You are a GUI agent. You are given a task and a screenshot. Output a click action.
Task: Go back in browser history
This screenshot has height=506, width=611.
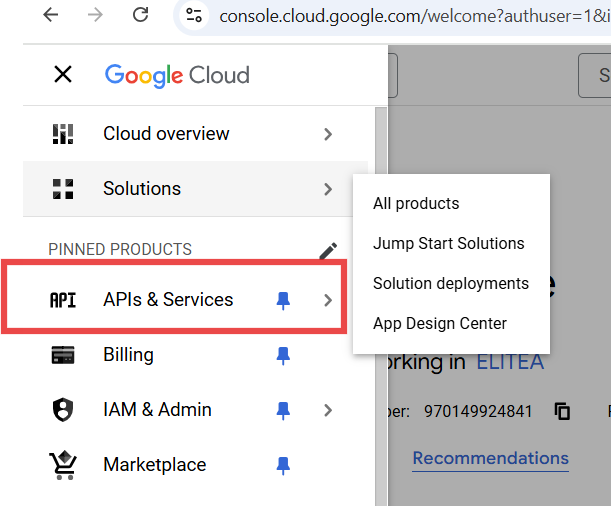pos(51,15)
